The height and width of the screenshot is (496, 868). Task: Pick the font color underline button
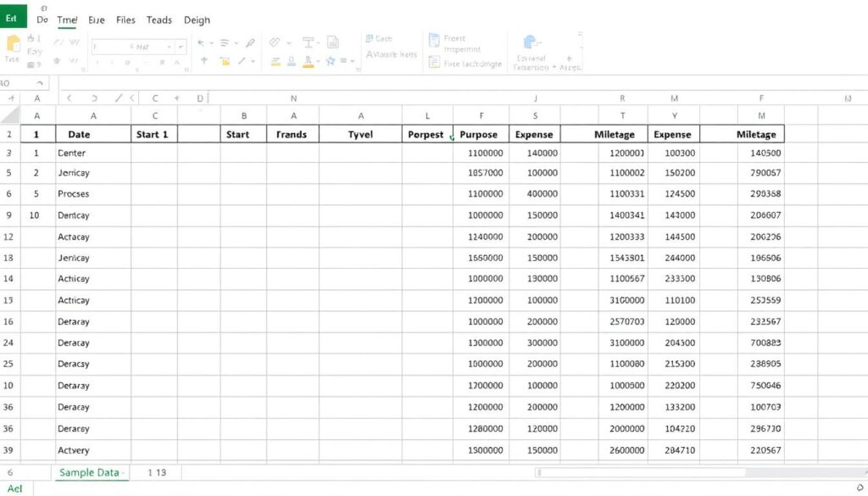tap(309, 61)
